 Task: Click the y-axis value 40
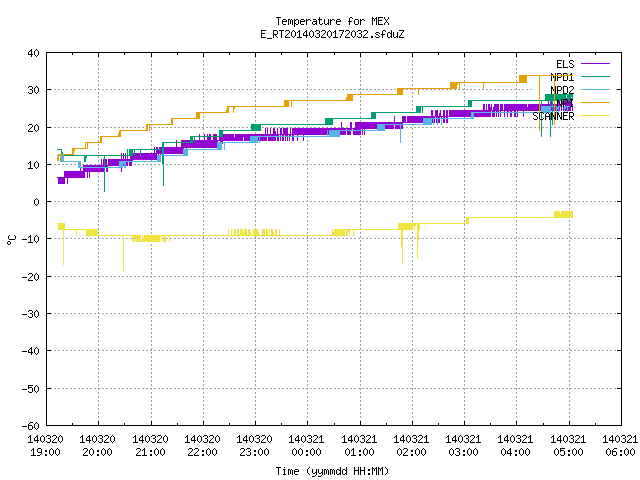click(x=33, y=53)
